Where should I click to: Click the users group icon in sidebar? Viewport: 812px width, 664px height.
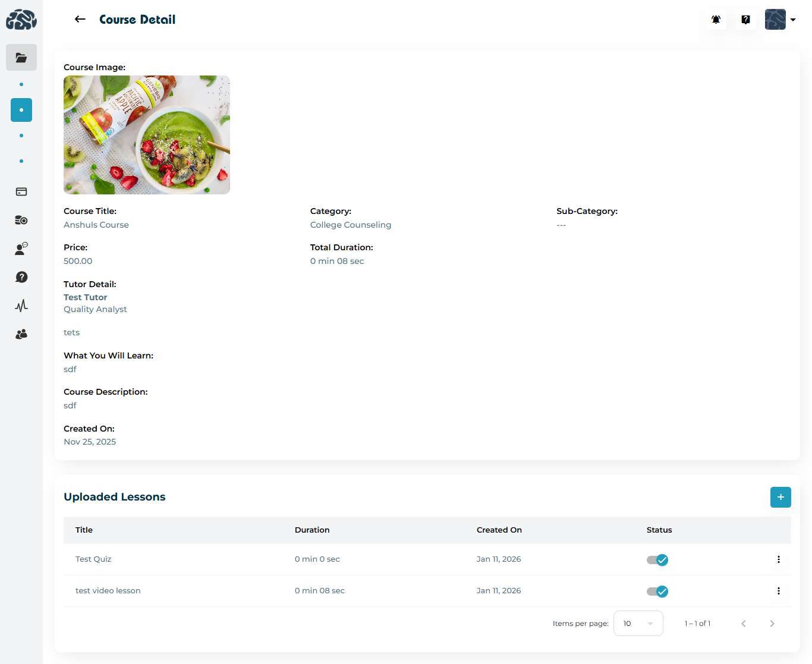point(21,334)
